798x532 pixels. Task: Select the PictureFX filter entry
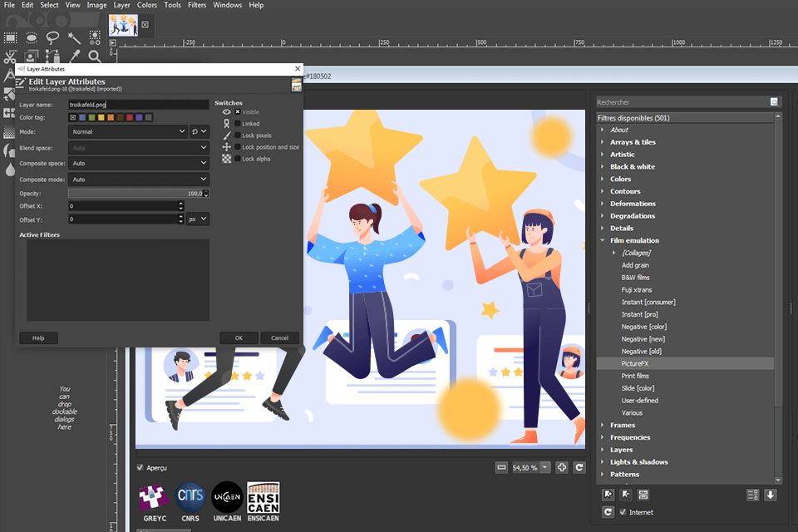tap(635, 363)
